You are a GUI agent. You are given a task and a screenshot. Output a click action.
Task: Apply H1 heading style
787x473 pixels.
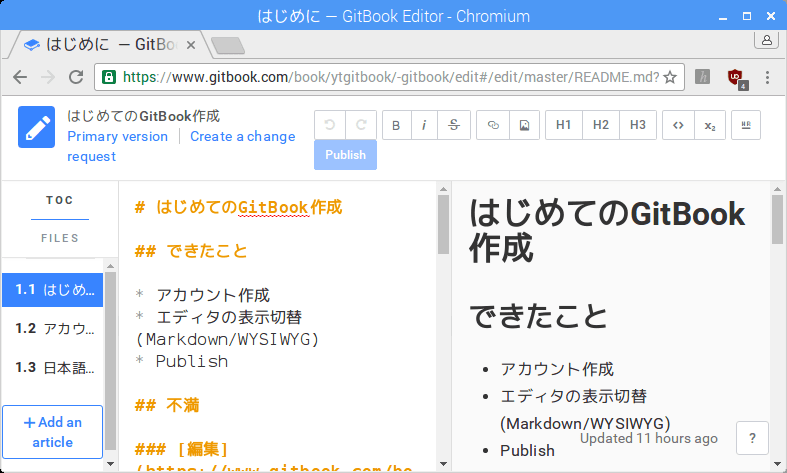coord(564,125)
